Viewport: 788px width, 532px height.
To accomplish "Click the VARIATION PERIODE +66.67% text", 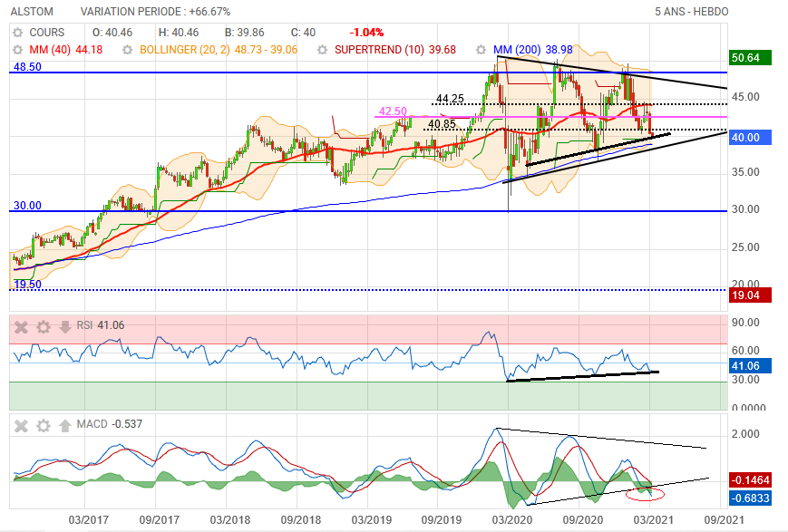I will coord(155,12).
